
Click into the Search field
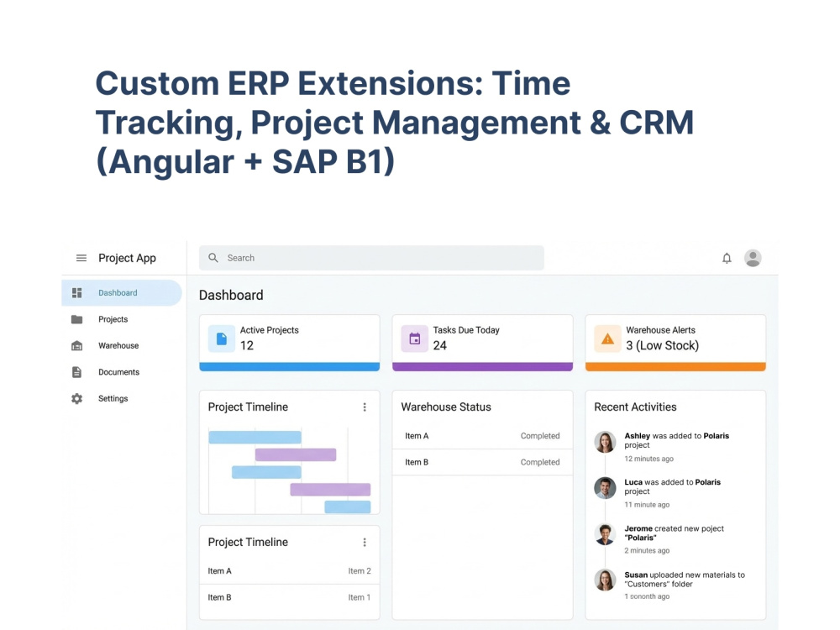(371, 258)
